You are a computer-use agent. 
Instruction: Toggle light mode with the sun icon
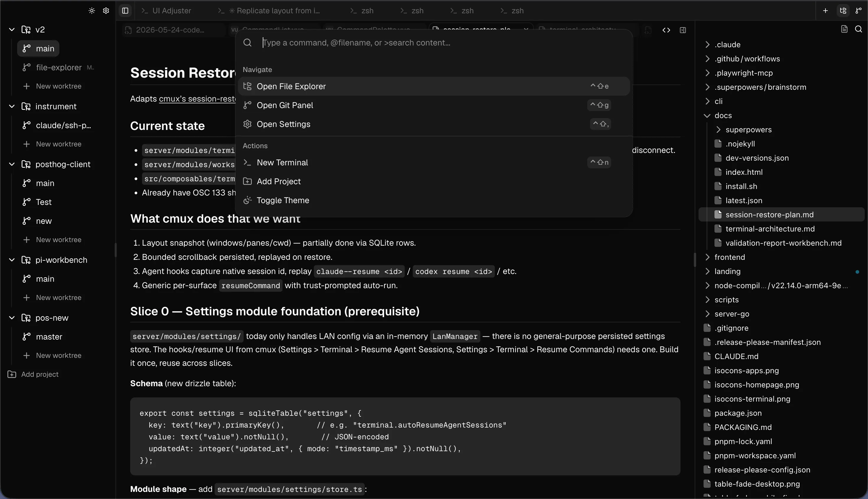click(92, 11)
